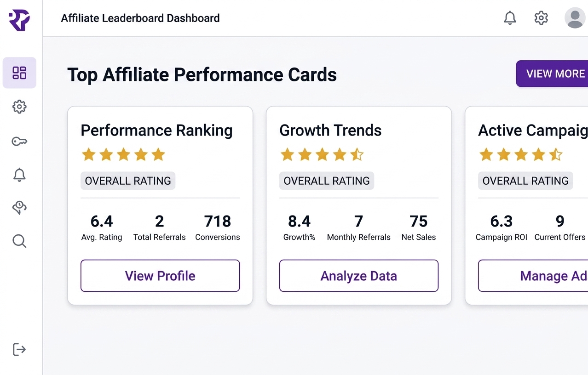This screenshot has width=588, height=375.
Task: Open header settings gear
Action: 541,18
